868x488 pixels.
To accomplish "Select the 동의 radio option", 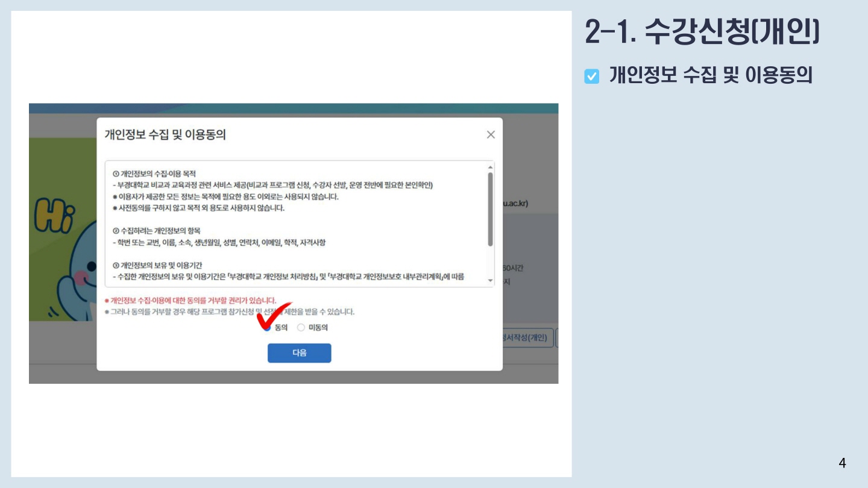I will [266, 328].
